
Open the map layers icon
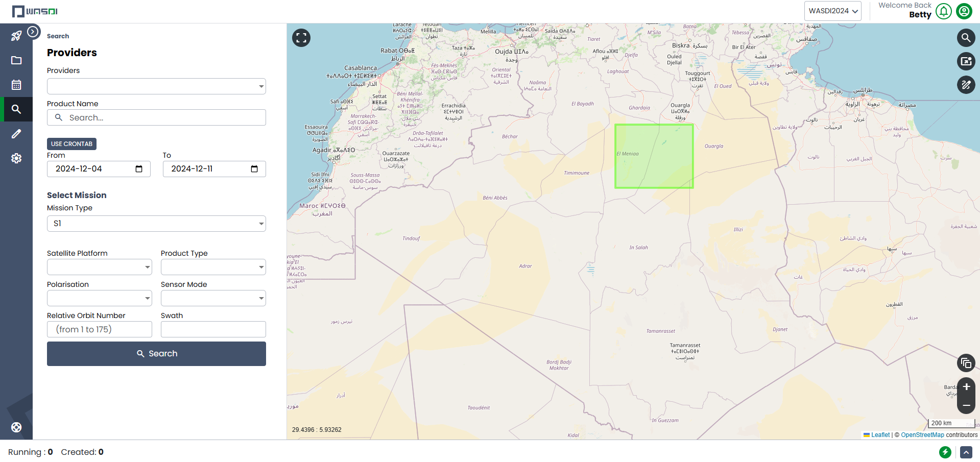pyautogui.click(x=966, y=363)
